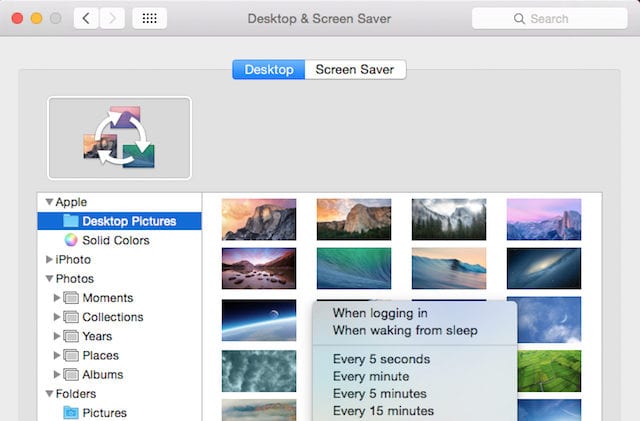The width and height of the screenshot is (640, 421).
Task: Select the green wave wallpaper thumbnail
Action: click(354, 268)
